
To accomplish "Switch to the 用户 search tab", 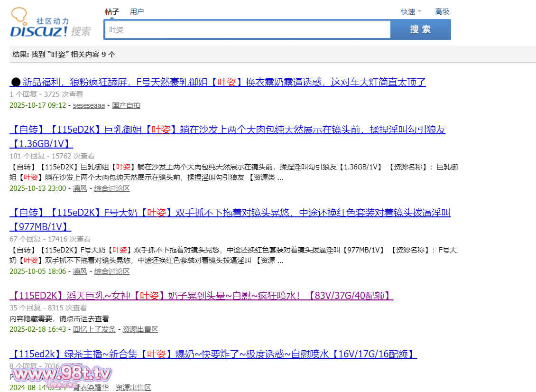I will 137,12.
